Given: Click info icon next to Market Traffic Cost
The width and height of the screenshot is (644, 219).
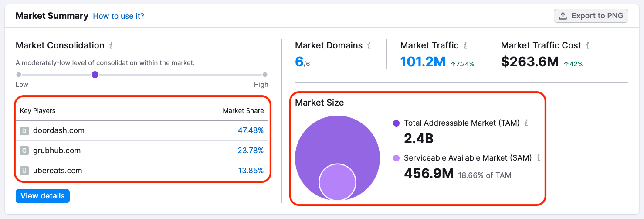Looking at the screenshot, I should click(588, 45).
